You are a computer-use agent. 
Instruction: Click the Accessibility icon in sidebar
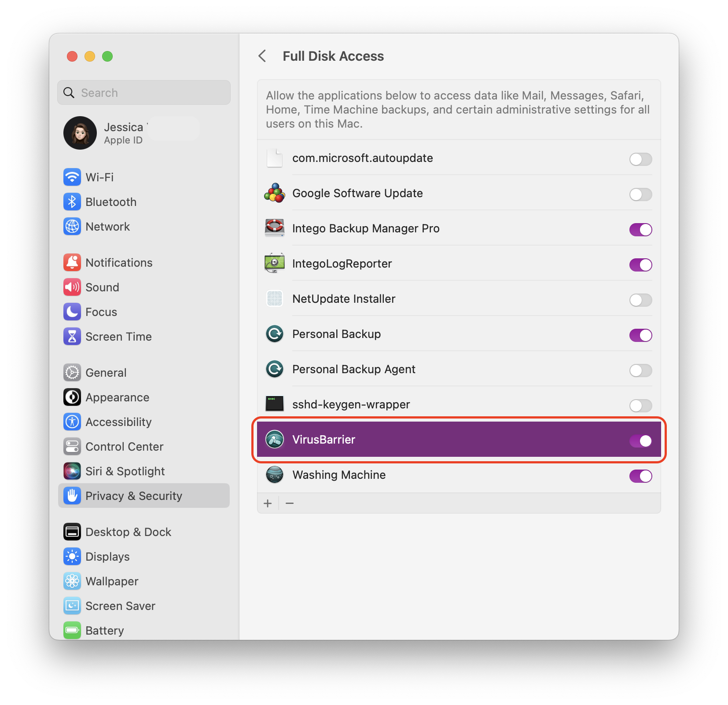coord(72,422)
